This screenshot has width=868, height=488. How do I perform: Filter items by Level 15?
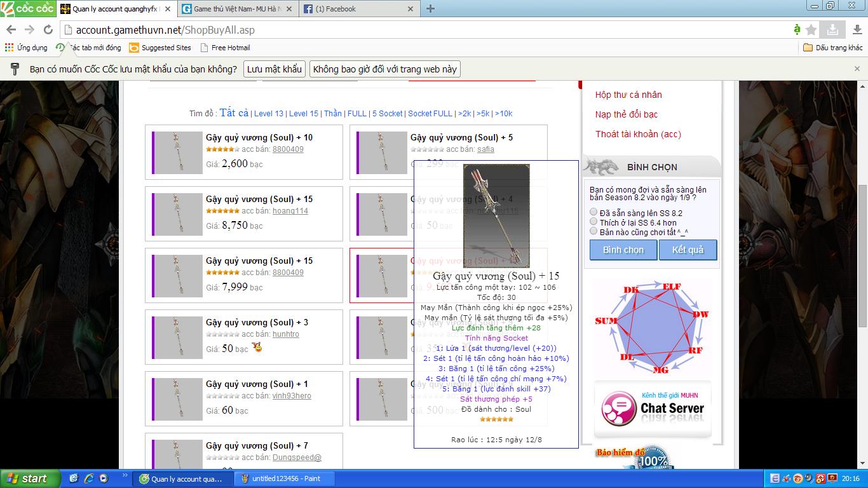(x=304, y=113)
